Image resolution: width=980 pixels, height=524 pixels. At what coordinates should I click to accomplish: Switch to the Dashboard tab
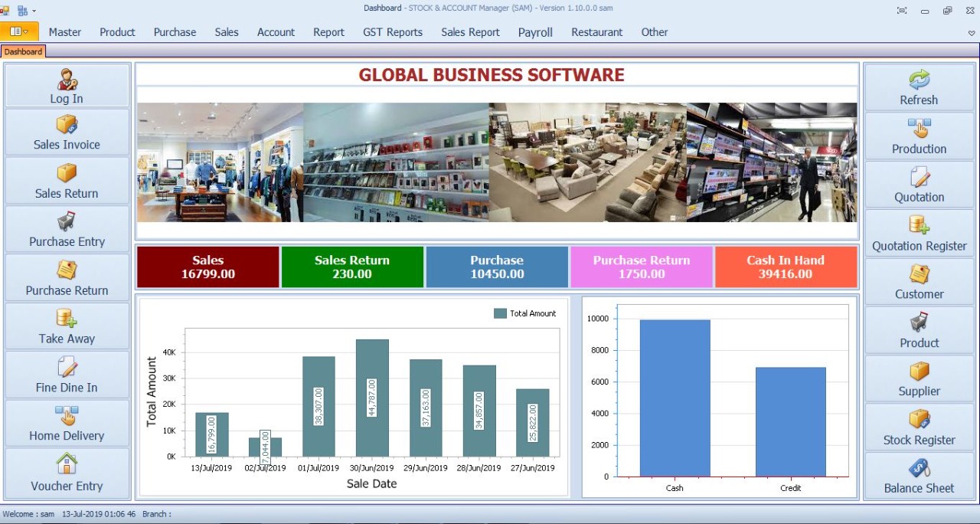point(23,51)
